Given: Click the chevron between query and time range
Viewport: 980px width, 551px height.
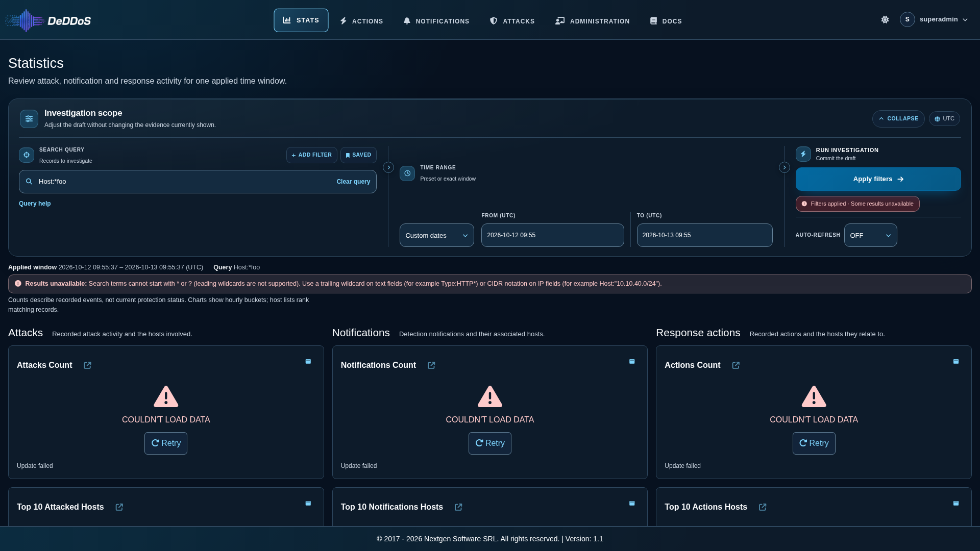Looking at the screenshot, I should coord(388,167).
